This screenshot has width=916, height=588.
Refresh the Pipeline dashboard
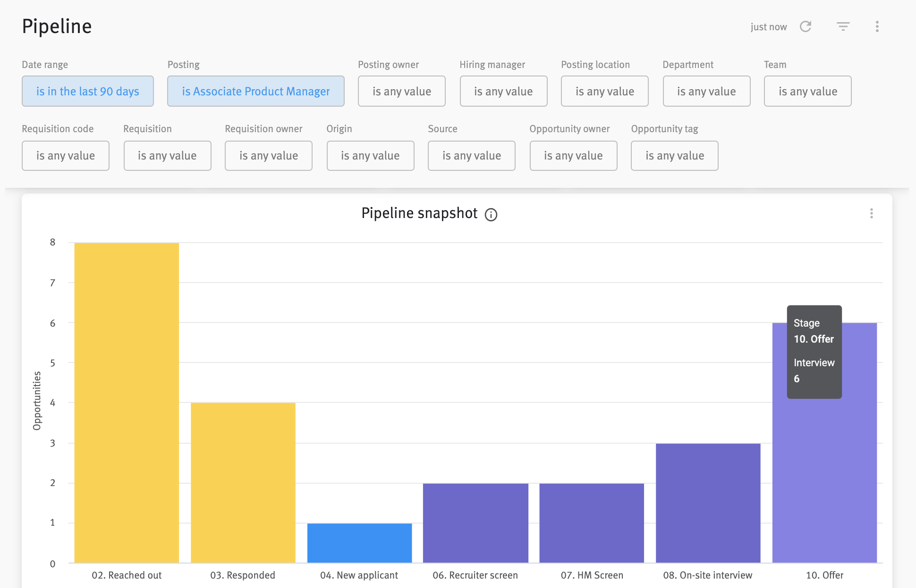click(x=806, y=26)
